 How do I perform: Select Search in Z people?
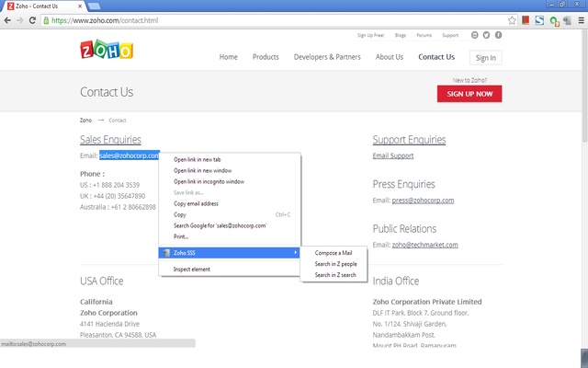(335, 264)
